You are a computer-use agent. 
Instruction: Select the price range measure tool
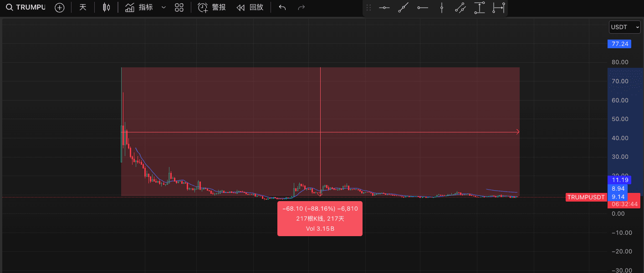point(480,8)
